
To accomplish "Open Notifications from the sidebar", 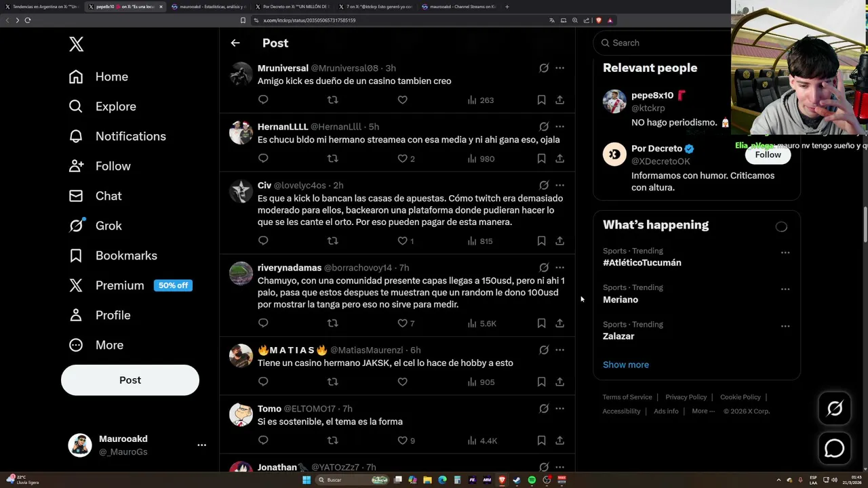I will click(x=117, y=136).
